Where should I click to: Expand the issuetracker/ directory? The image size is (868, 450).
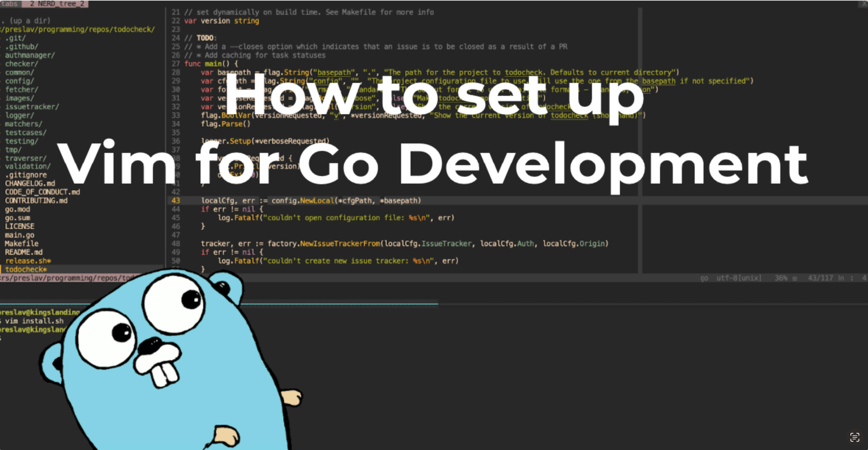click(x=32, y=107)
